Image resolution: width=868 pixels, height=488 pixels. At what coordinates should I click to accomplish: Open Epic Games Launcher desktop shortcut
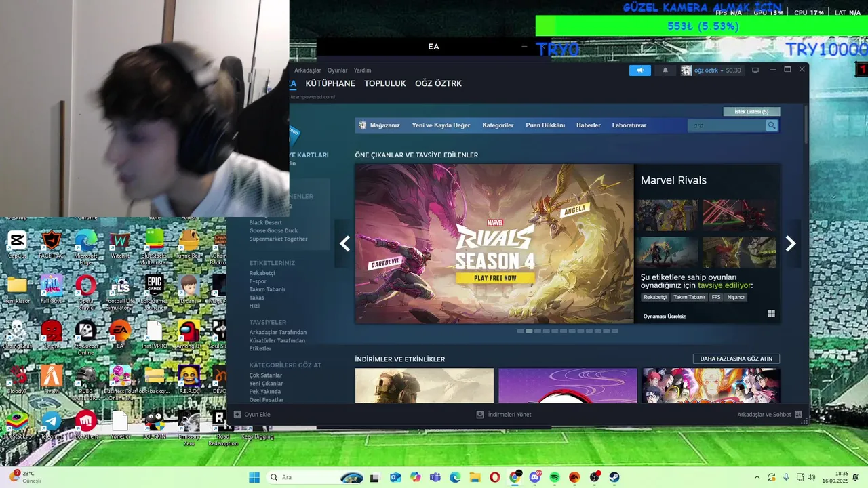click(x=155, y=292)
